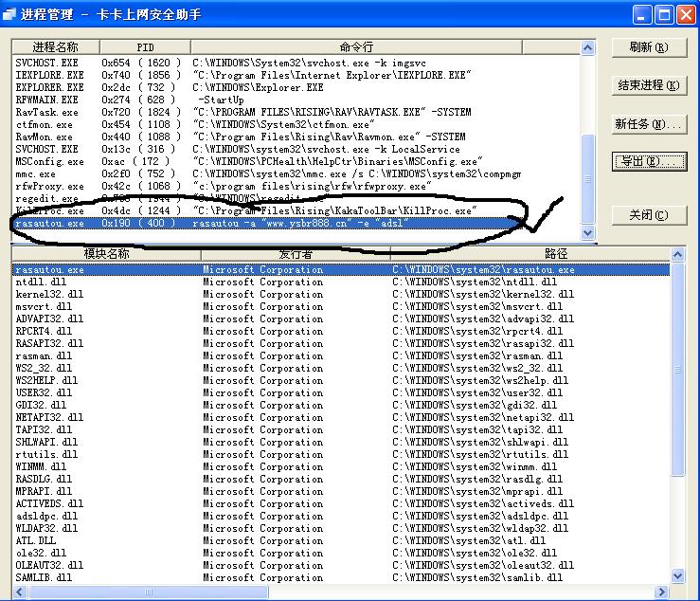The width and height of the screenshot is (700, 601).
Task: Click the 发行者 column header
Action: pyautogui.click(x=296, y=254)
